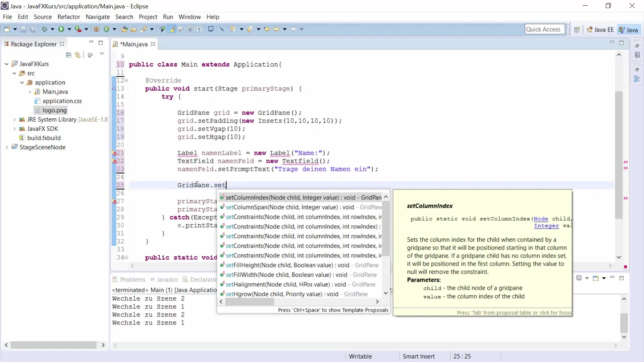The width and height of the screenshot is (644, 362).
Task: Click the Last Edit Location icon
Action: [x=267, y=29]
